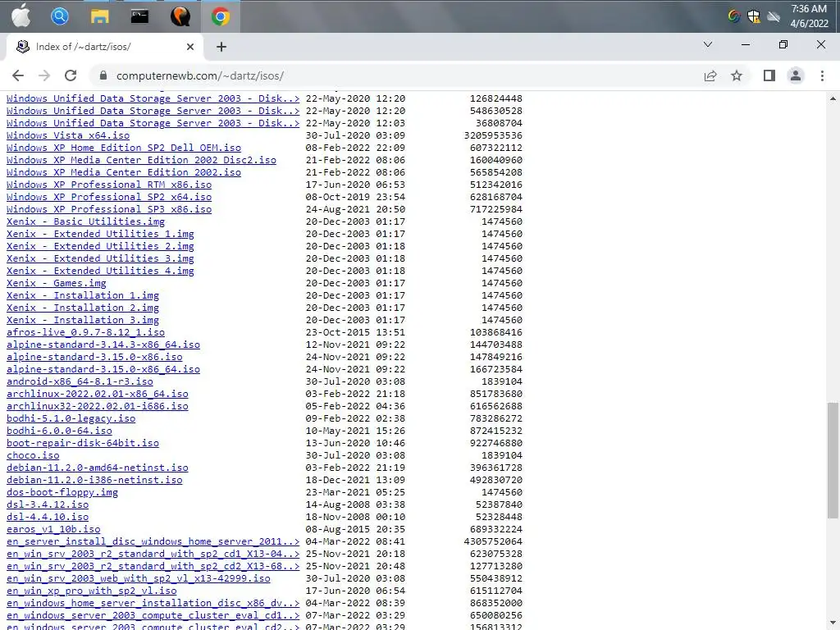
Task: Open alpine-standard-3.14.3-x86_64.iso link
Action: point(103,345)
